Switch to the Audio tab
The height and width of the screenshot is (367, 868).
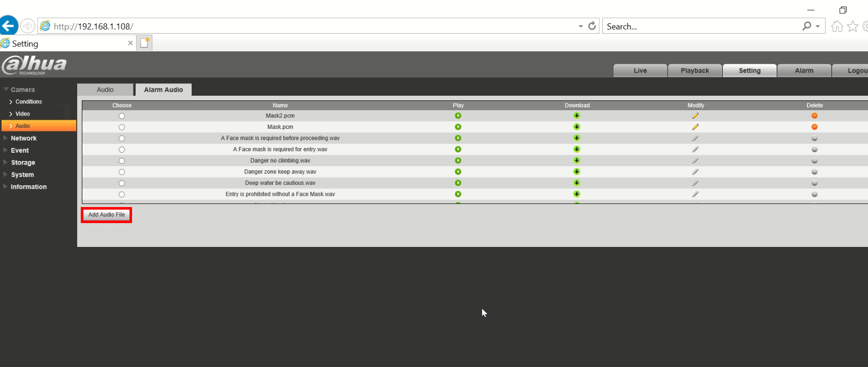pos(105,90)
